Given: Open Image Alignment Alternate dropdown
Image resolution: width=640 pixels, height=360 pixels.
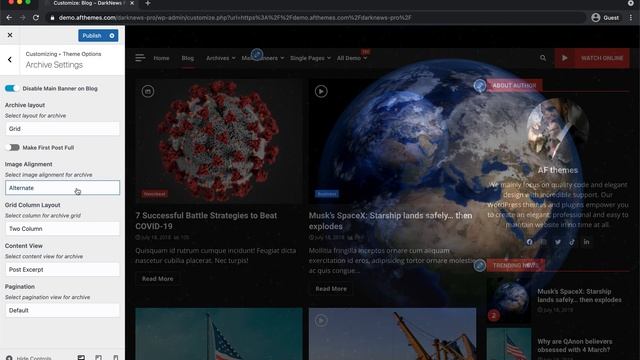Looking at the screenshot, I should 62,188.
